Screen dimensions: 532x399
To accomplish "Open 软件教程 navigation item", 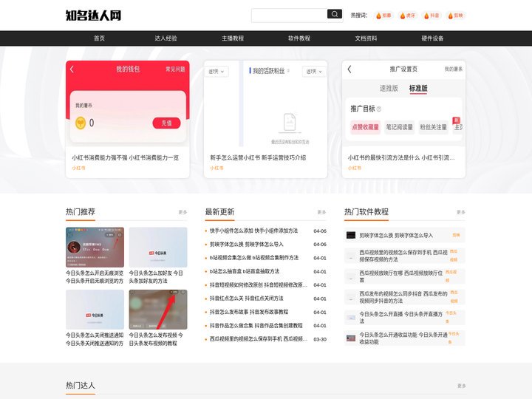I will (299, 38).
